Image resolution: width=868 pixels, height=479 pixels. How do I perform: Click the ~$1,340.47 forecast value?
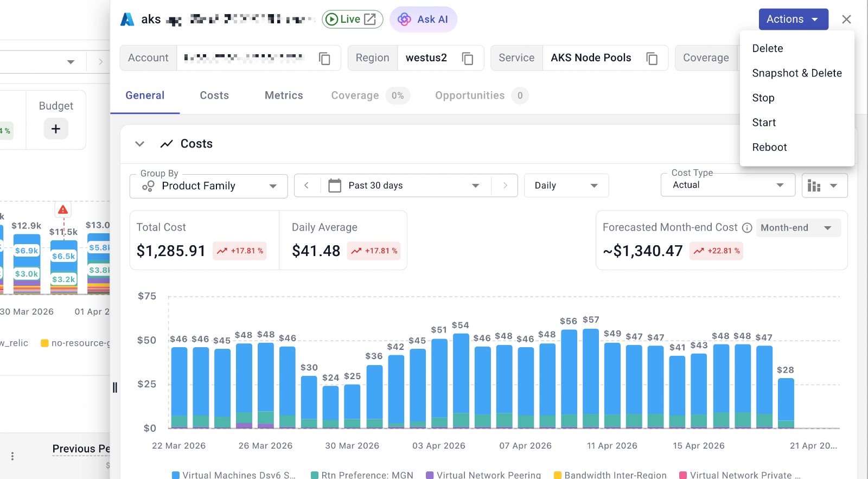tap(643, 251)
